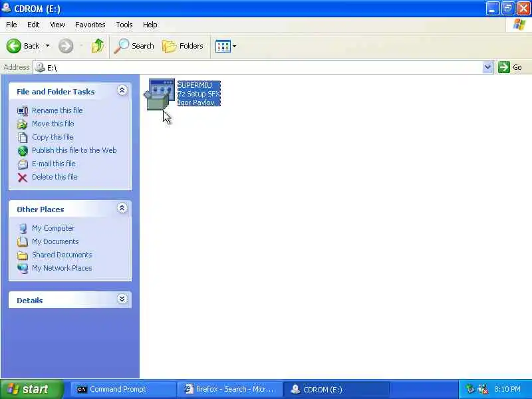Open the File menu
Screen dimensions: 532x399
pyautogui.click(x=11, y=25)
